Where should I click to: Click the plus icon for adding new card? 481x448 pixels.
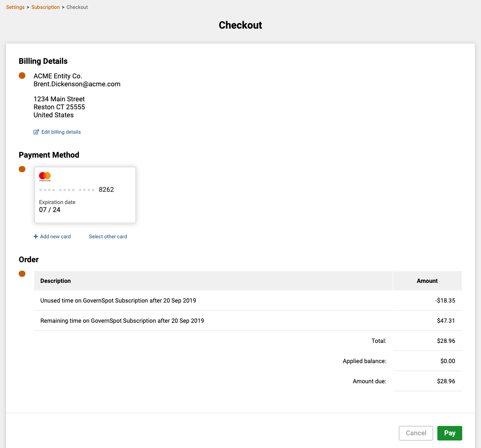36,236
